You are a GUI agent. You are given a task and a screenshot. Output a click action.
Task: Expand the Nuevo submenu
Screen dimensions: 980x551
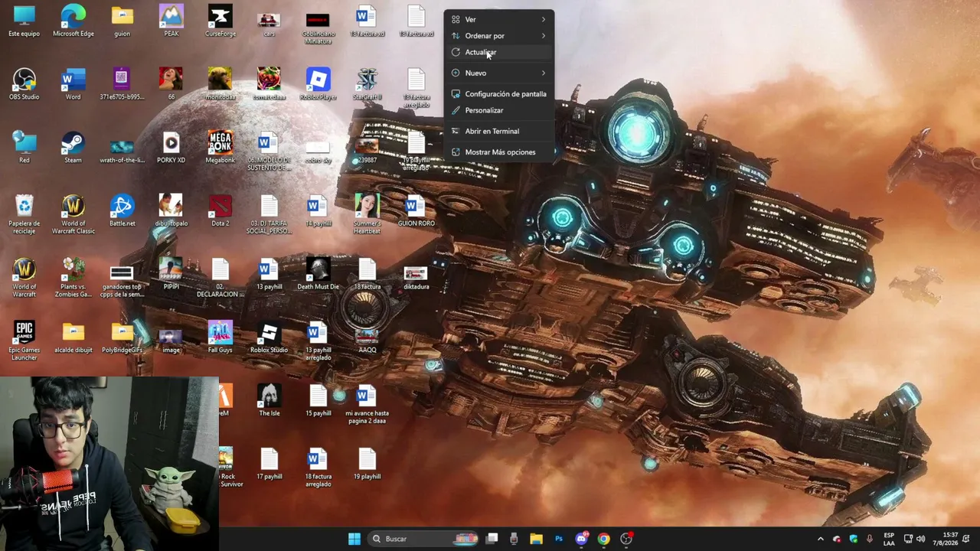(x=498, y=73)
